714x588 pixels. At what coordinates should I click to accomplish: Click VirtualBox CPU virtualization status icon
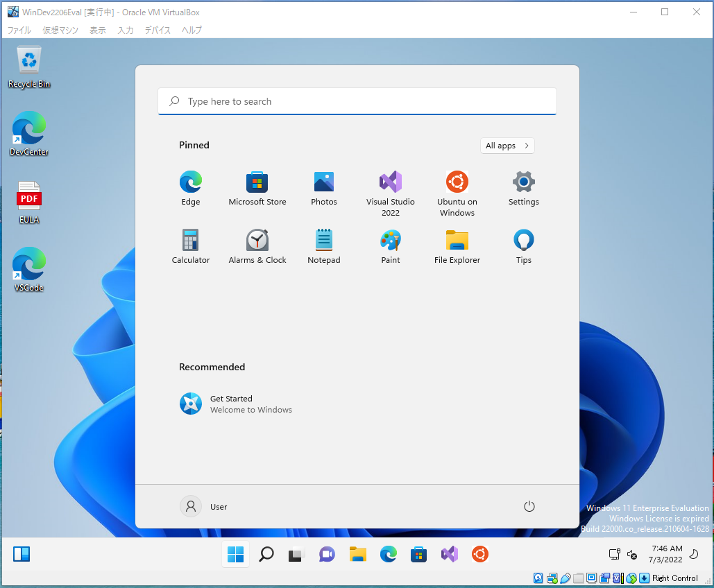(x=618, y=578)
